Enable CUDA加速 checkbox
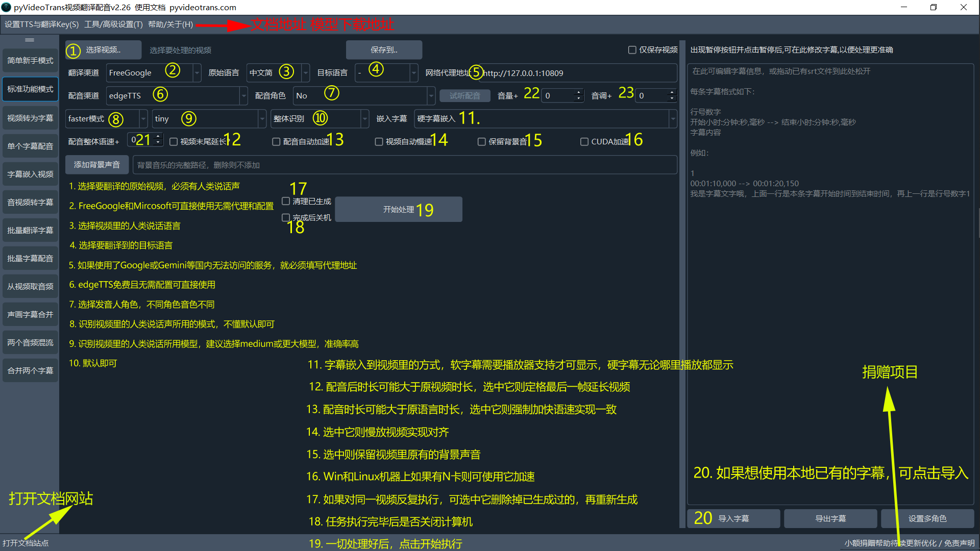Image resolution: width=980 pixels, height=551 pixels. point(584,142)
